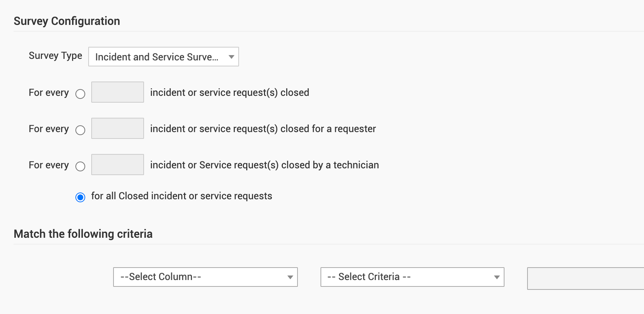Click 'for all Closed incident or service requests' label
The width and height of the screenshot is (644, 314).
point(181,196)
